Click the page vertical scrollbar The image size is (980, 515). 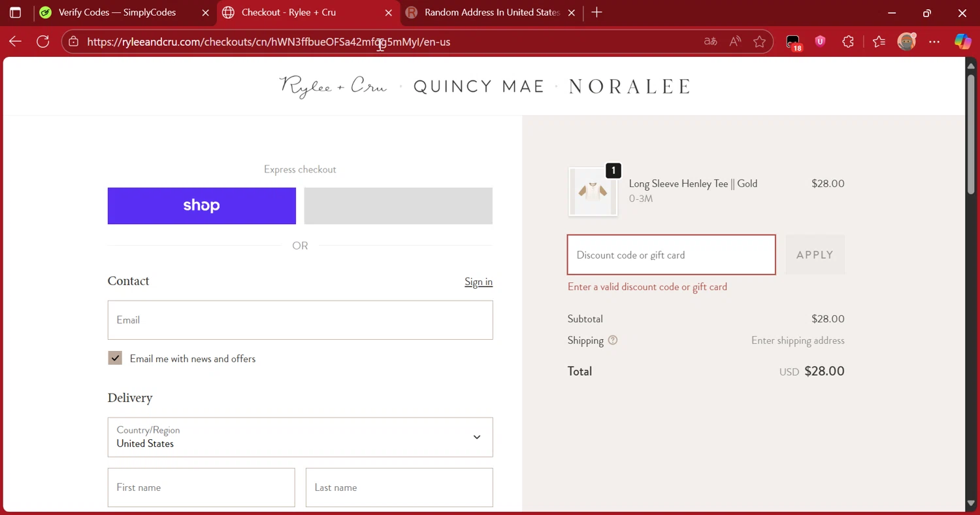click(971, 134)
